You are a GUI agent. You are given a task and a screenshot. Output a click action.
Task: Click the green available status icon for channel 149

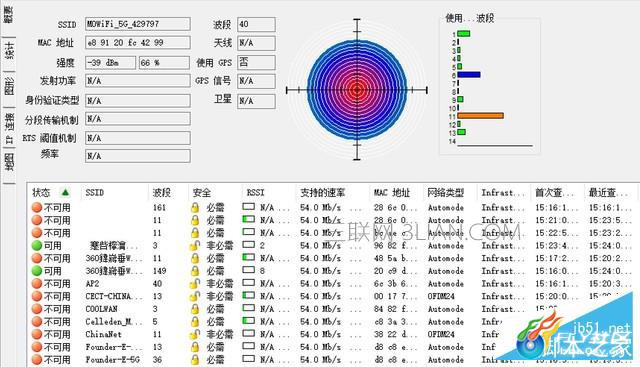pyautogui.click(x=37, y=271)
